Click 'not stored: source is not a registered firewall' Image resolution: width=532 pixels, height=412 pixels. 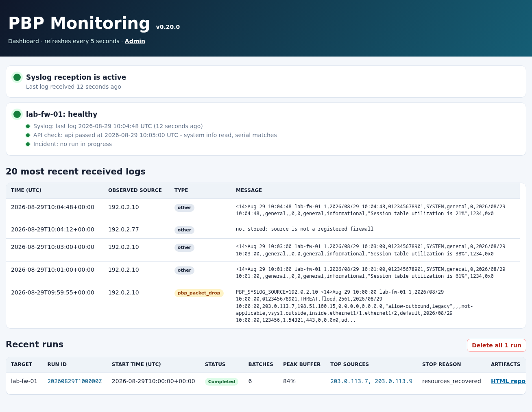(305, 229)
